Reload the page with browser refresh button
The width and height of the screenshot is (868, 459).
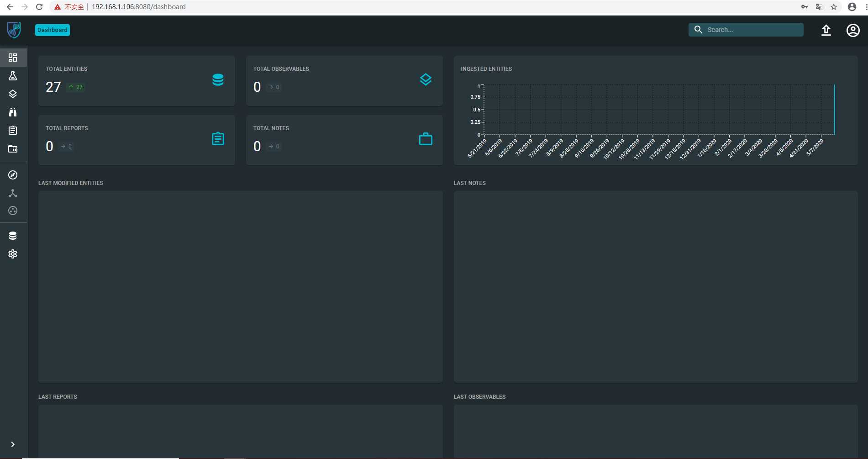point(39,7)
